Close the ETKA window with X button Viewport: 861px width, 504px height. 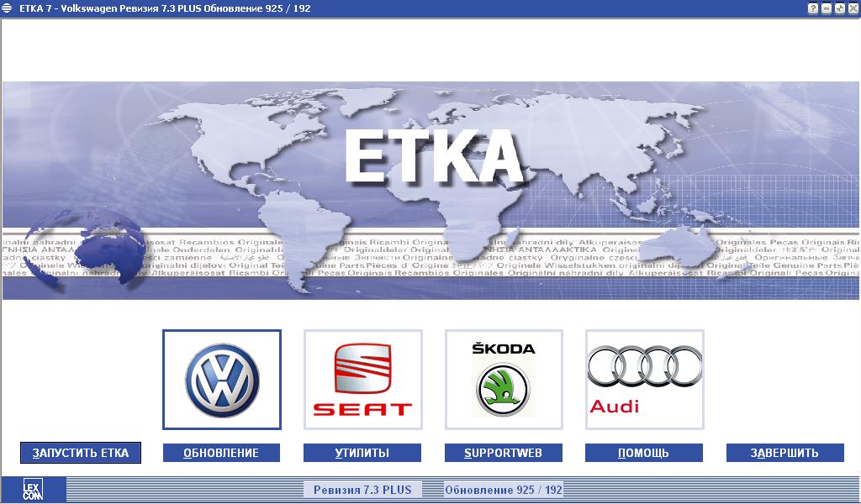tap(853, 8)
